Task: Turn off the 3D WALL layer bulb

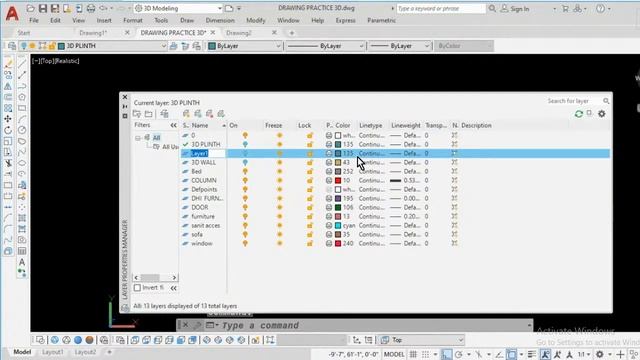Action: pyautogui.click(x=245, y=162)
